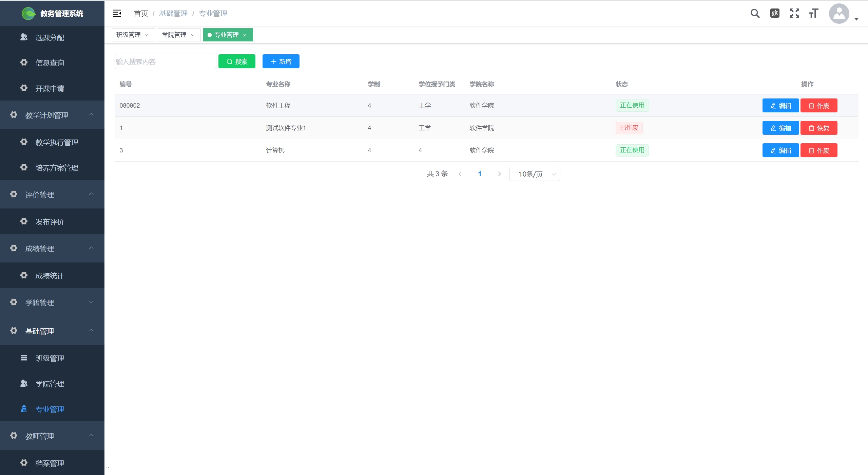868x475 pixels.
Task: Open the font size adjuster icon
Action: click(814, 13)
